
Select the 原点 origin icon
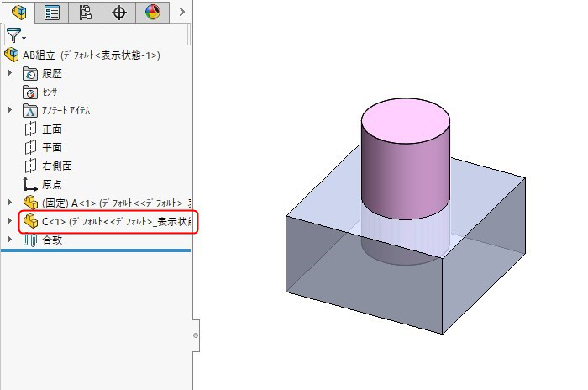click(30, 184)
